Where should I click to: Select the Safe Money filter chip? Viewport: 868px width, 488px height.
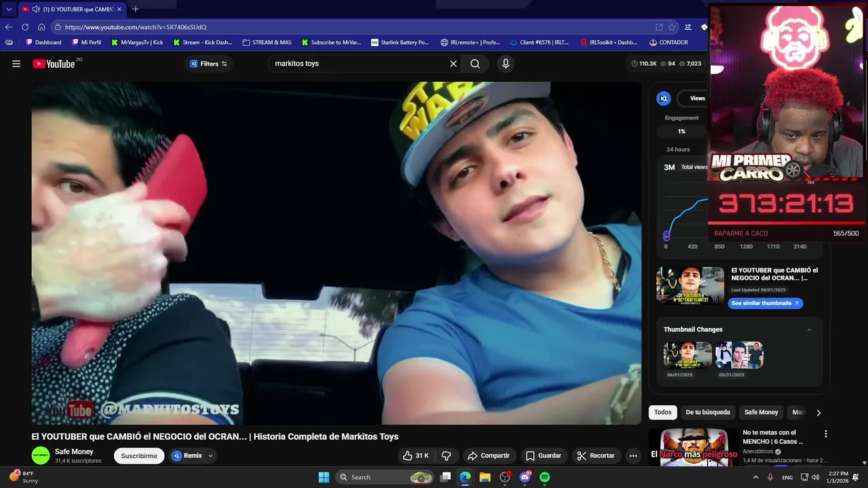[x=761, y=412]
